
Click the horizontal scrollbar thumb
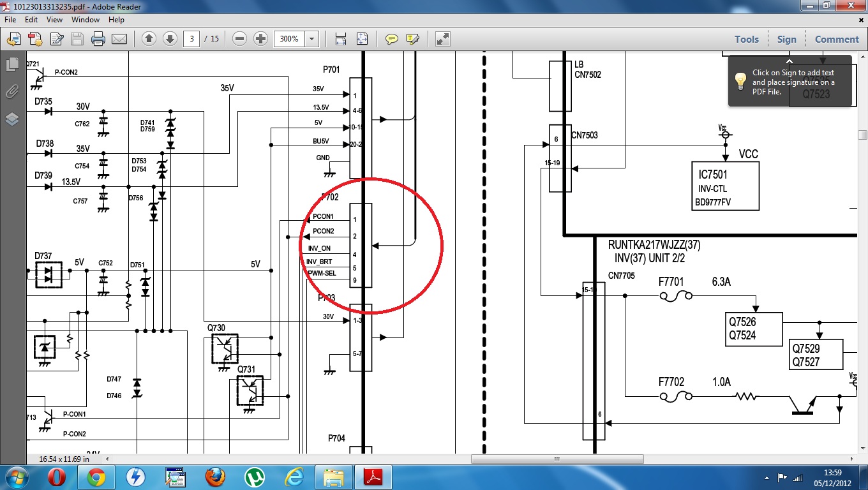click(557, 459)
